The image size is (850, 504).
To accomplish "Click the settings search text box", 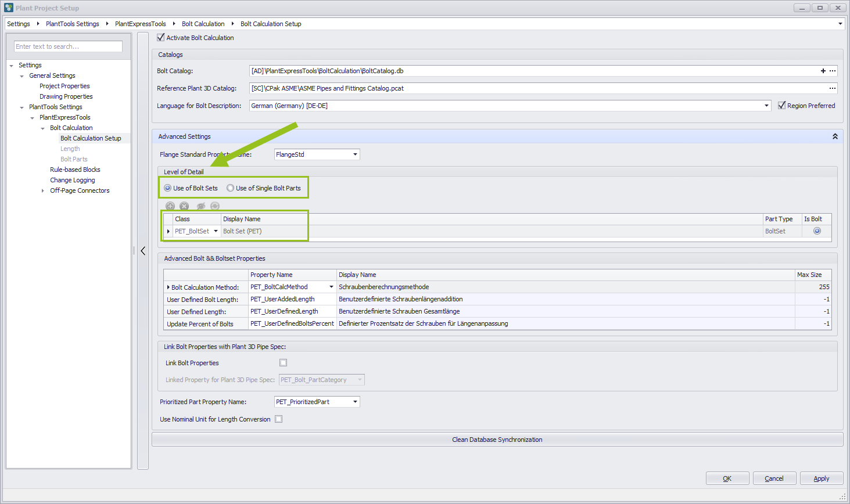I will point(68,46).
